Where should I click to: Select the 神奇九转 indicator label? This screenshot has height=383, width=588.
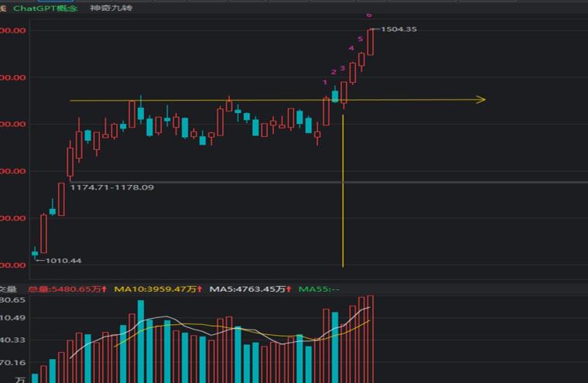(x=111, y=8)
